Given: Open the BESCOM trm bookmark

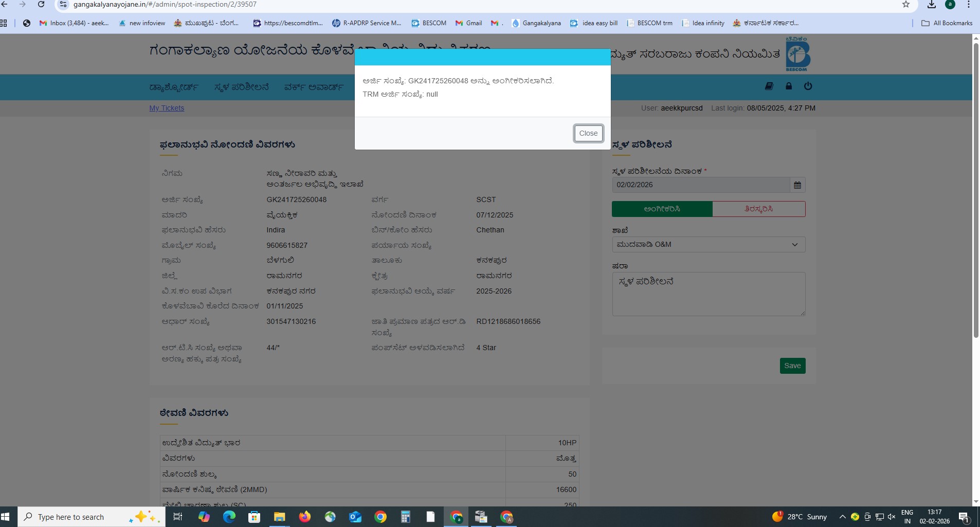Looking at the screenshot, I should [649, 23].
